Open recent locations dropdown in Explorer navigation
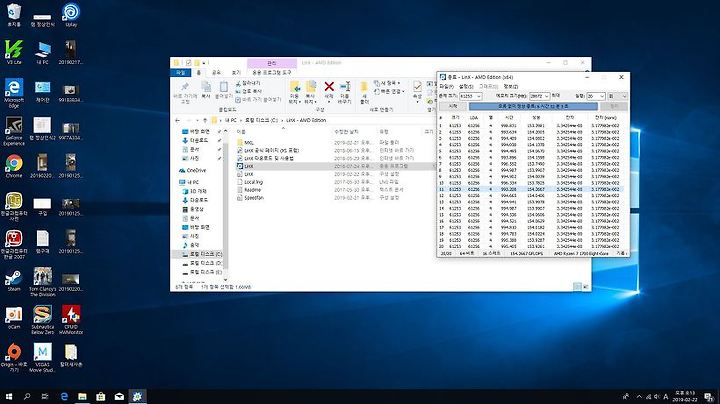The image size is (720, 404). coord(197,120)
